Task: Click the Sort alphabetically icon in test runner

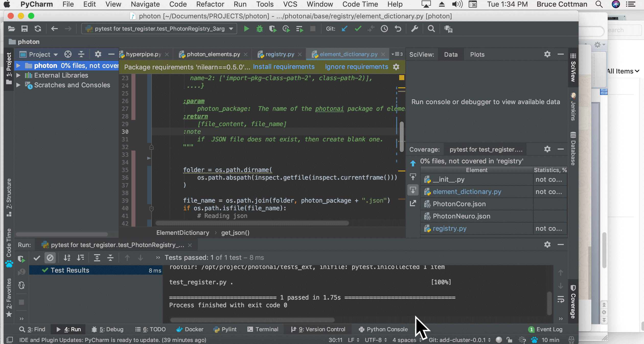Action: click(x=67, y=258)
